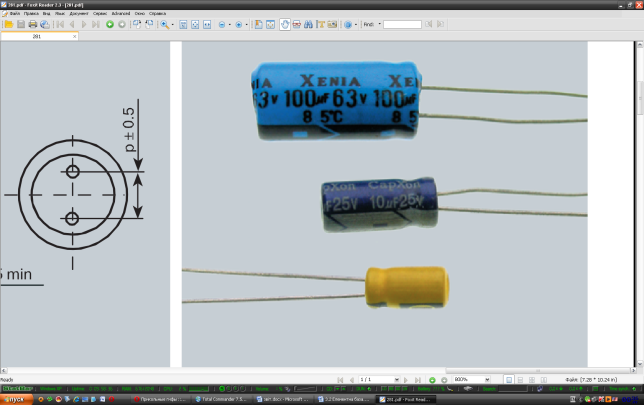Screen dimensions: 644x405
Task: Click the Print icon in toolbar
Action: (x=33, y=25)
